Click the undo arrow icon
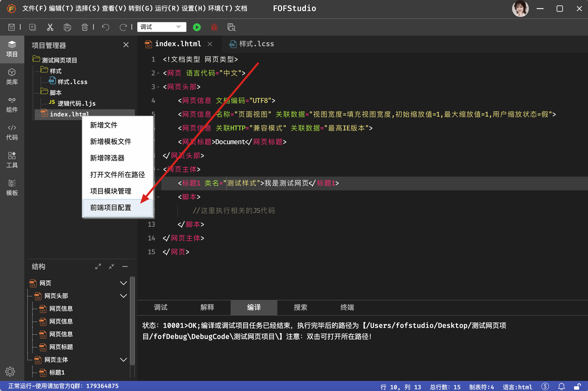The height and width of the screenshot is (391, 588). [106, 27]
